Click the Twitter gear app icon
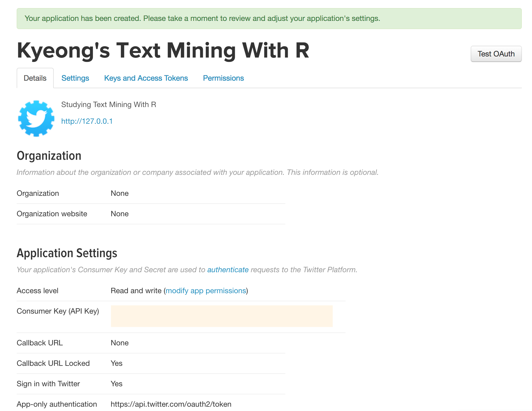Viewport: 532px width, 411px height. coord(36,118)
